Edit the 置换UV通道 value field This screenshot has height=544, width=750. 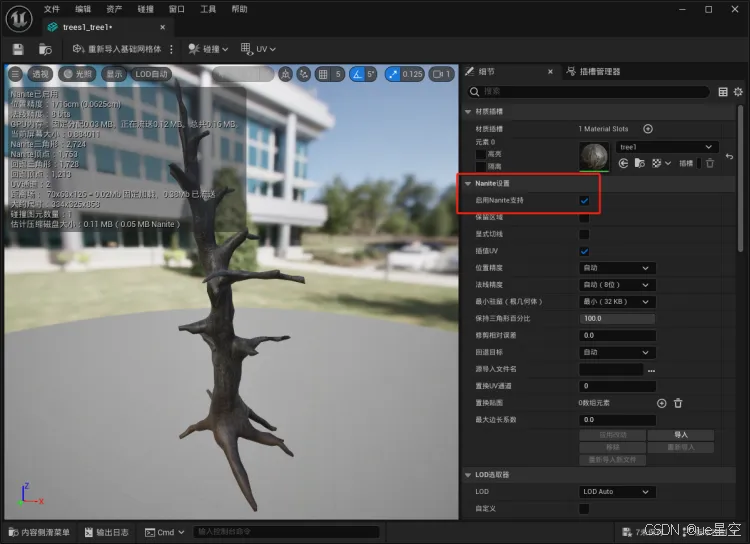coord(617,386)
